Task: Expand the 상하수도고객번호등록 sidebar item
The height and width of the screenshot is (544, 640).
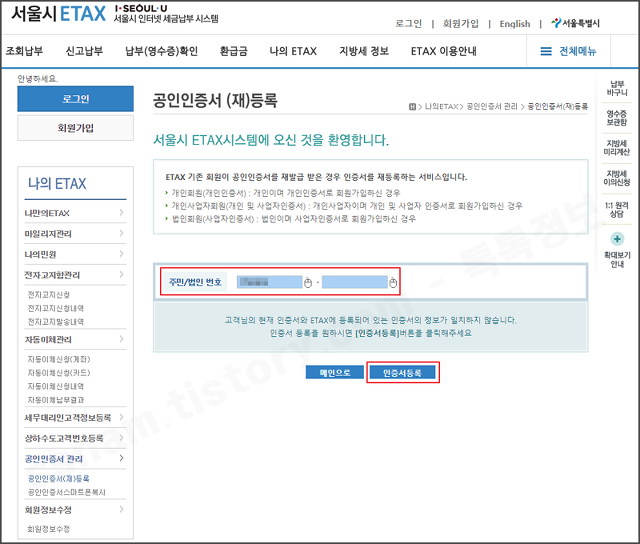Action: pyautogui.click(x=75, y=438)
